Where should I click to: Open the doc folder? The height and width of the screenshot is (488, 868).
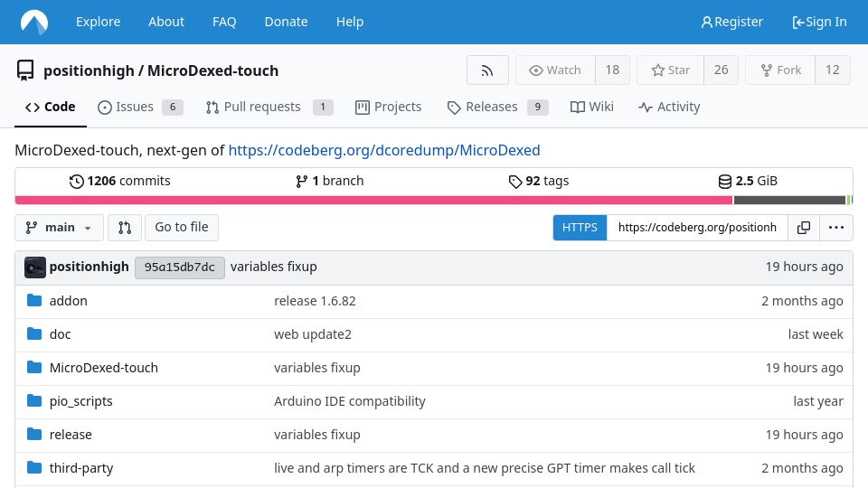click(60, 334)
